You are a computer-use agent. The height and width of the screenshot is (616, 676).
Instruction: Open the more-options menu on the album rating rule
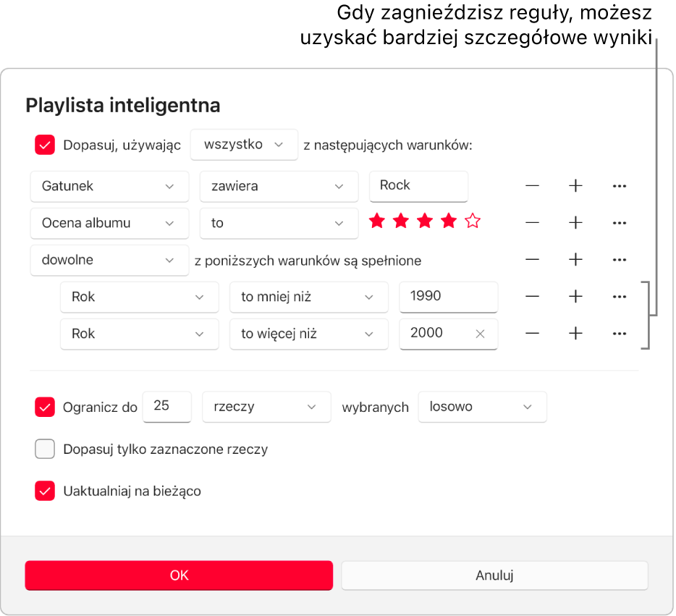coord(620,223)
